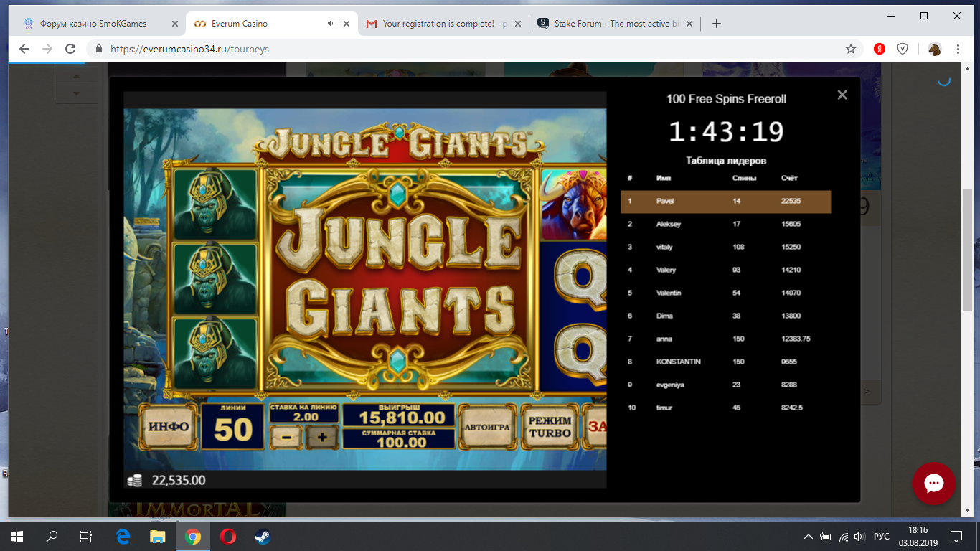
Task: Decrease the line bet with the minus button
Action: pos(286,436)
